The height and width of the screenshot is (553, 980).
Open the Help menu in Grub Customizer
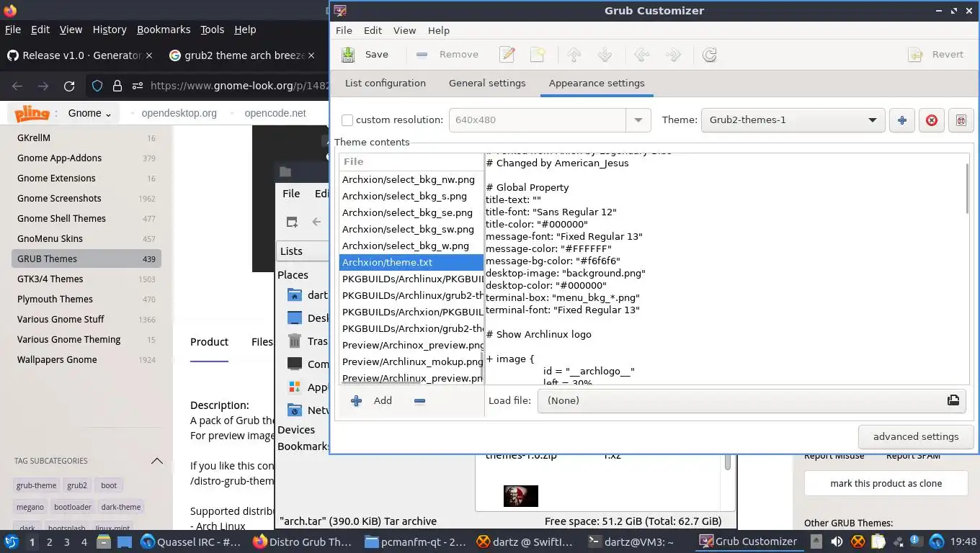tap(439, 30)
